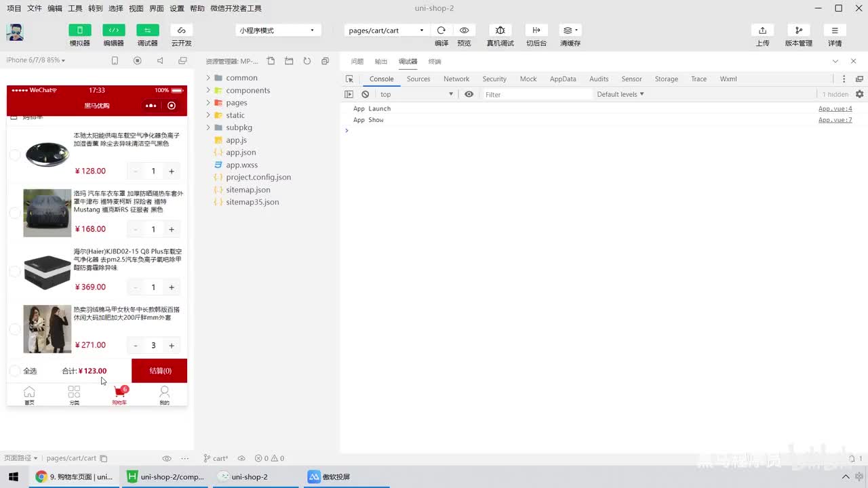Select the ¥369.00 Haier purifier item radio
The height and width of the screenshot is (488, 868).
pos(14,271)
